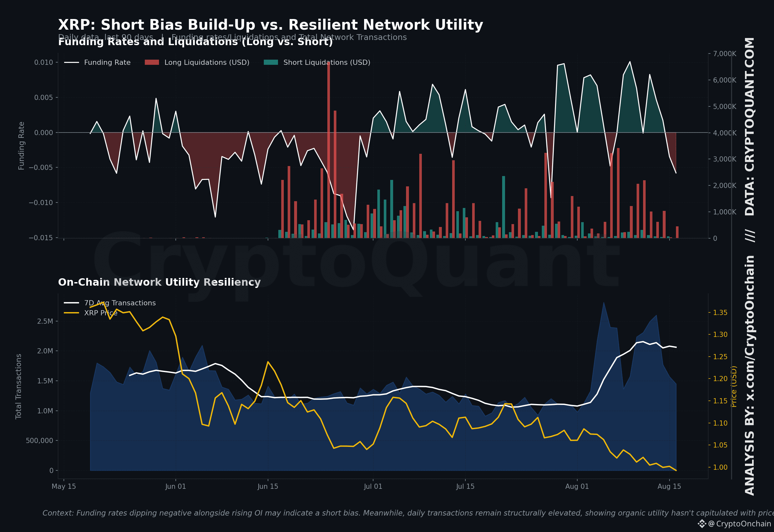
Task: Click the "1.25" price tick label
Action: tap(720, 357)
